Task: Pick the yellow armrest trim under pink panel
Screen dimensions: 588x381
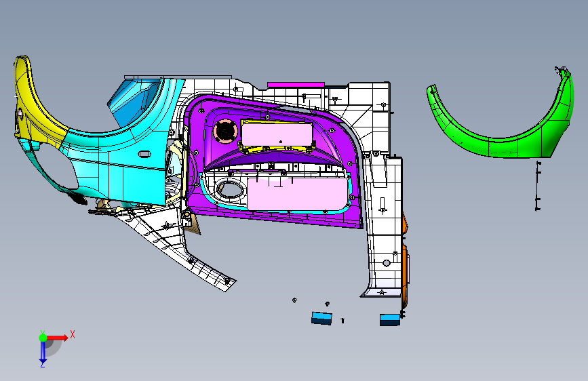Action: [x=277, y=150]
